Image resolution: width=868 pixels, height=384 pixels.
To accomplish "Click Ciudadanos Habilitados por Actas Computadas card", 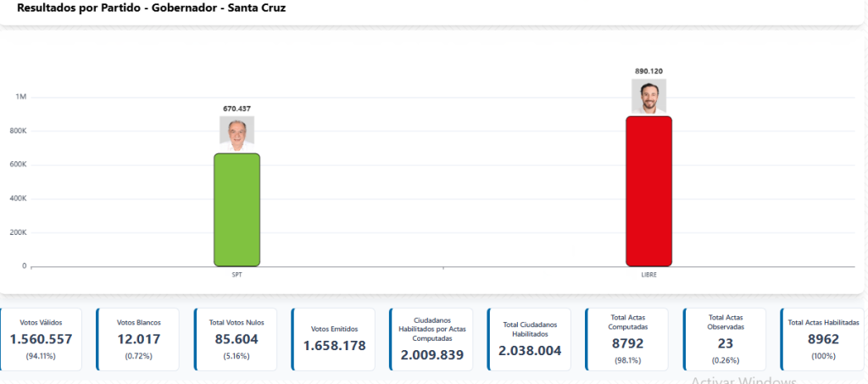I will (x=432, y=339).
